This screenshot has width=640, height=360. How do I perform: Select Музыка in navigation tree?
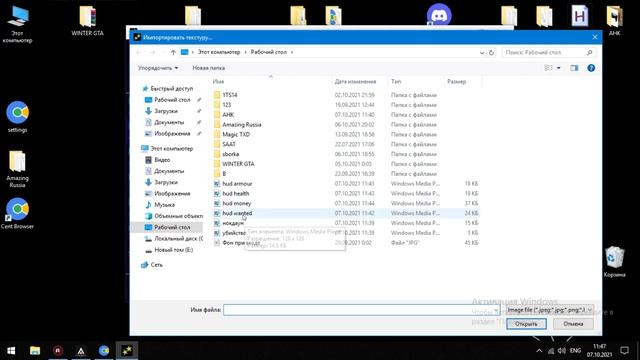pyautogui.click(x=164, y=205)
